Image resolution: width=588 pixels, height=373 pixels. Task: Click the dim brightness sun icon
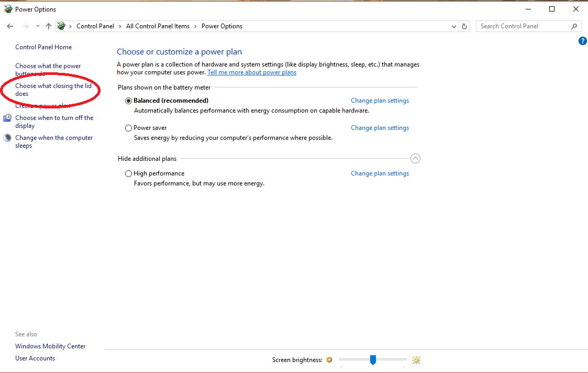tap(329, 360)
